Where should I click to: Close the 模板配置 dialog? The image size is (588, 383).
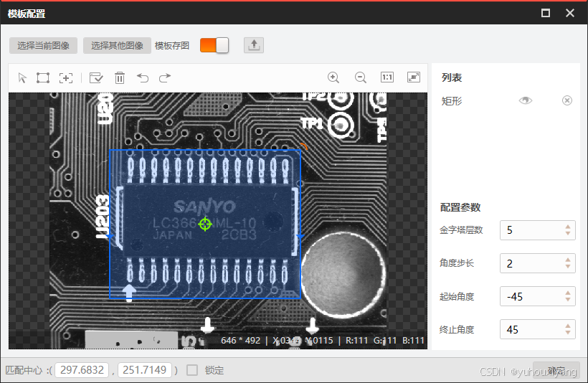click(x=570, y=13)
